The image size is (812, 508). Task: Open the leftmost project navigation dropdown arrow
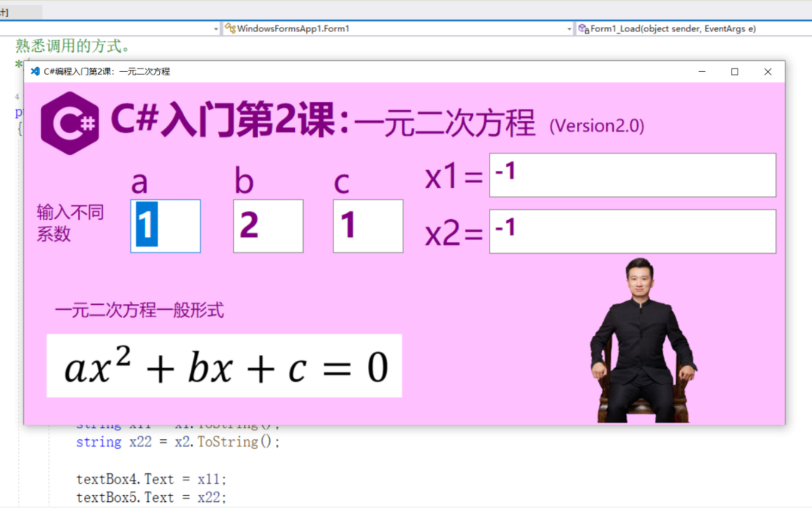(x=216, y=29)
